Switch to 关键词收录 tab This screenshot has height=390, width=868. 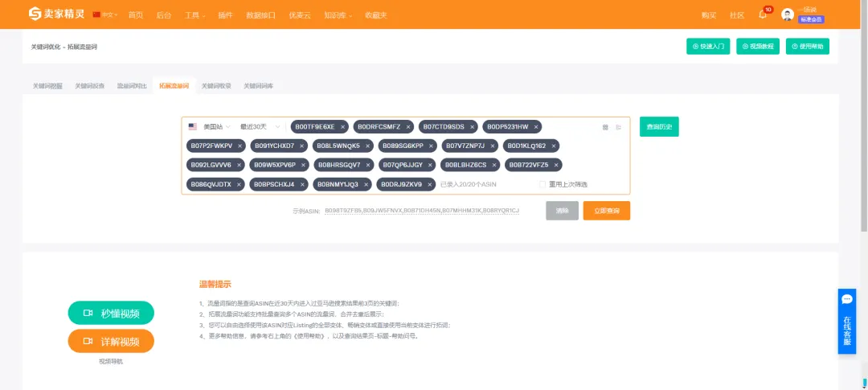coord(216,86)
